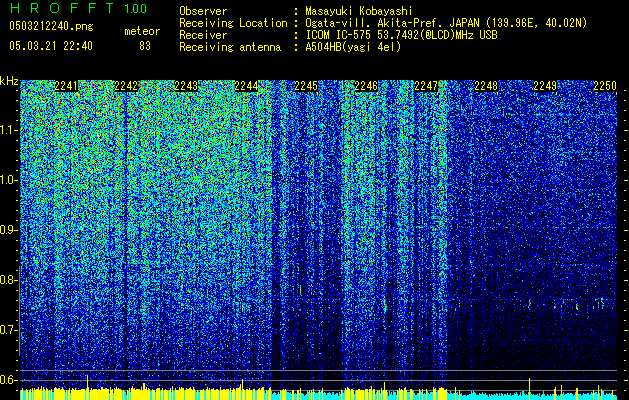Click the meteor count label
Viewport: 629px width, 400px height.
pyautogui.click(x=142, y=31)
